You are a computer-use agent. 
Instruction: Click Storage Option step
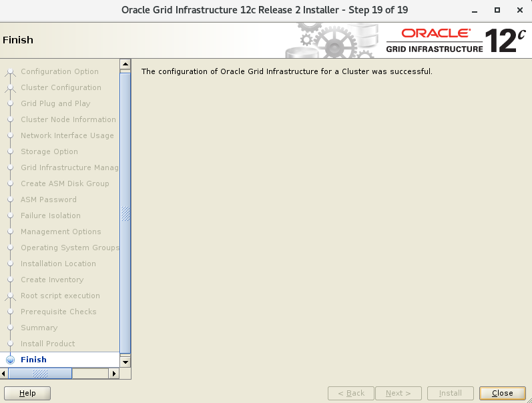click(x=49, y=151)
